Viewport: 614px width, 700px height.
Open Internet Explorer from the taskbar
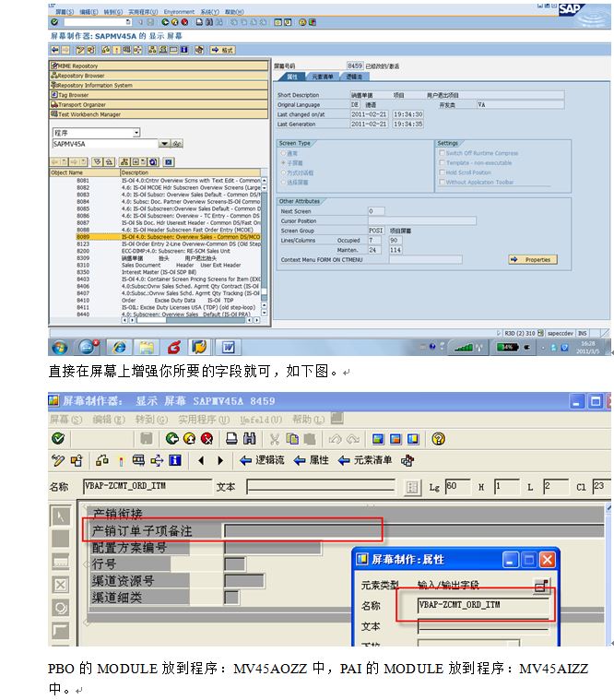point(119,347)
